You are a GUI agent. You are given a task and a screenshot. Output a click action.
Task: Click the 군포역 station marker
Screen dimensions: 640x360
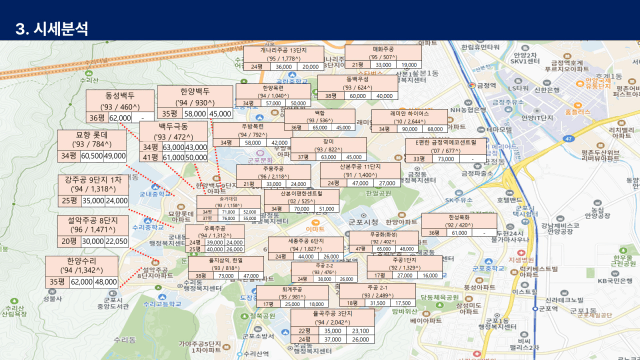pyautogui.click(x=535, y=309)
